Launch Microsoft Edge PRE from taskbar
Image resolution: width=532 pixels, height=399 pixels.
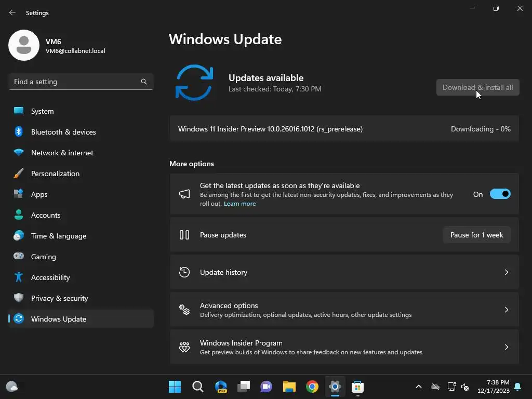coord(221,387)
